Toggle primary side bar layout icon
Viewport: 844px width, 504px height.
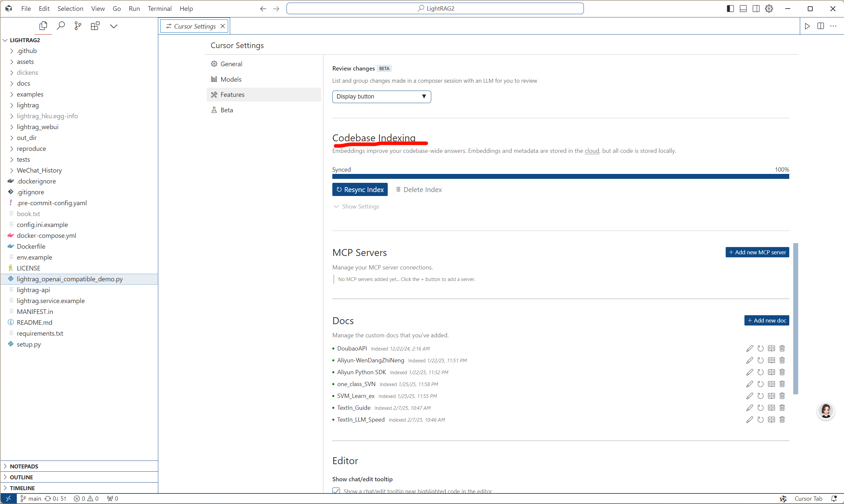coord(730,9)
